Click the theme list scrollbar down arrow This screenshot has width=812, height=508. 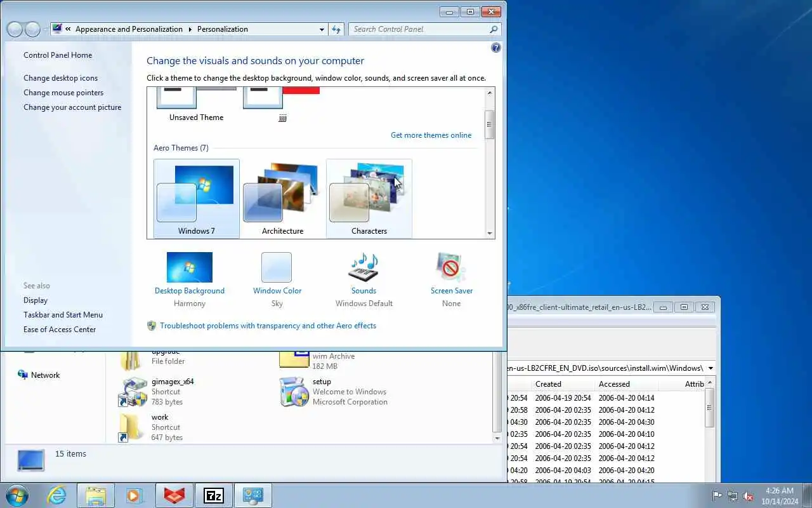point(490,233)
